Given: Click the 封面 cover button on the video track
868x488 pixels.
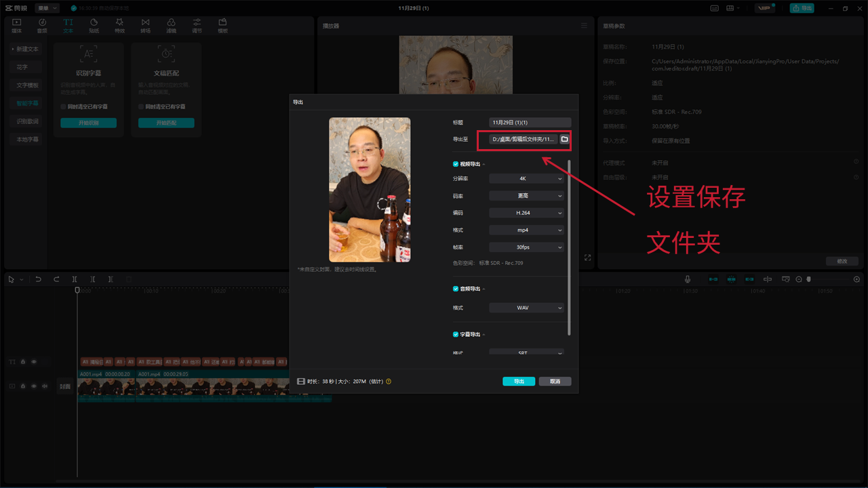Looking at the screenshot, I should (x=65, y=386).
